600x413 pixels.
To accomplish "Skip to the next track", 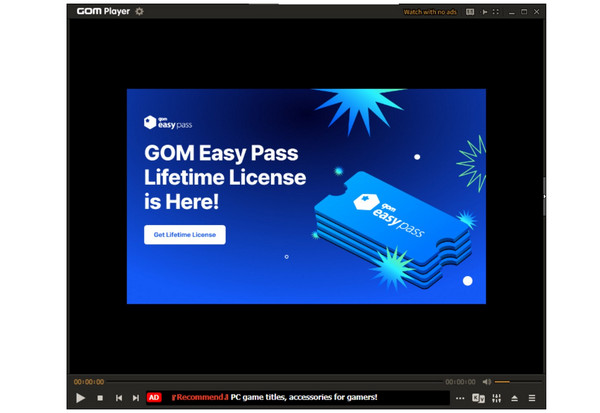I will click(x=136, y=398).
